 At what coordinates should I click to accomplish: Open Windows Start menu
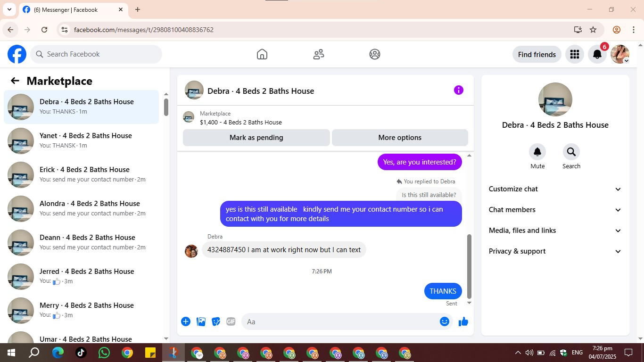pos(11,353)
